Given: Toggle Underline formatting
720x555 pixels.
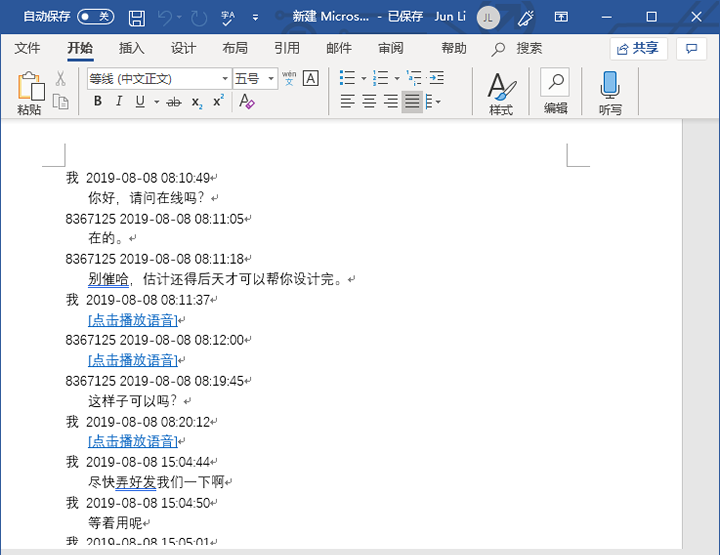Looking at the screenshot, I should pos(140,101).
